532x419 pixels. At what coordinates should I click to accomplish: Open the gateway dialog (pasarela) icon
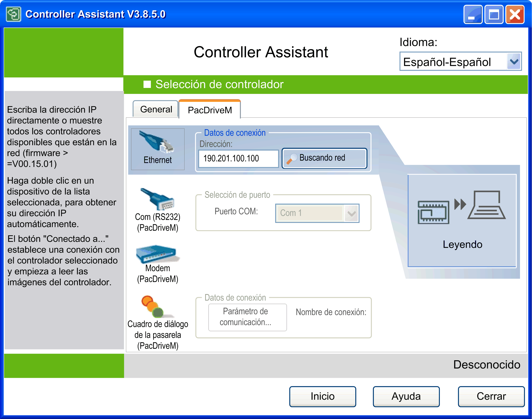pyautogui.click(x=153, y=306)
